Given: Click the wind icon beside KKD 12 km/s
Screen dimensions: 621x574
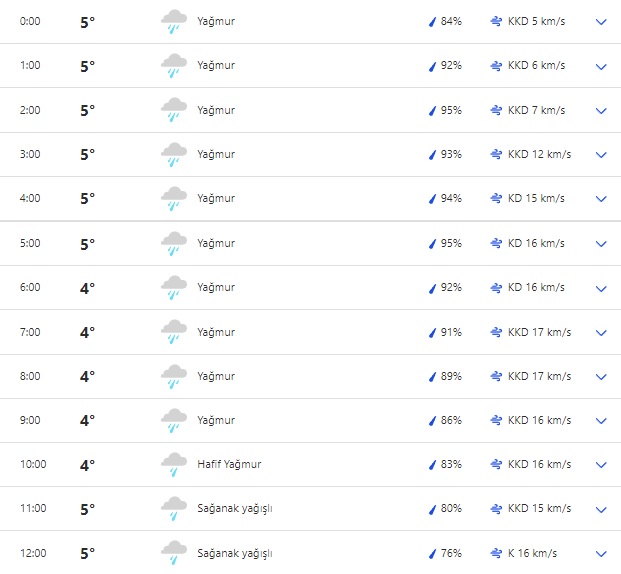Looking at the screenshot, I should click(x=497, y=154).
